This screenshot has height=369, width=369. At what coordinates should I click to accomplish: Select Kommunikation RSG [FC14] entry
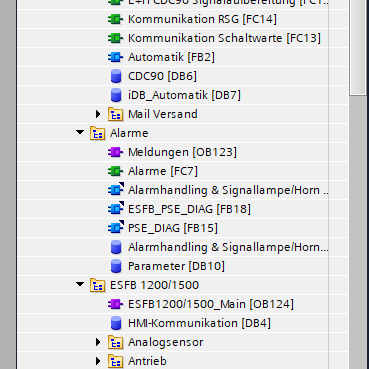click(202, 19)
